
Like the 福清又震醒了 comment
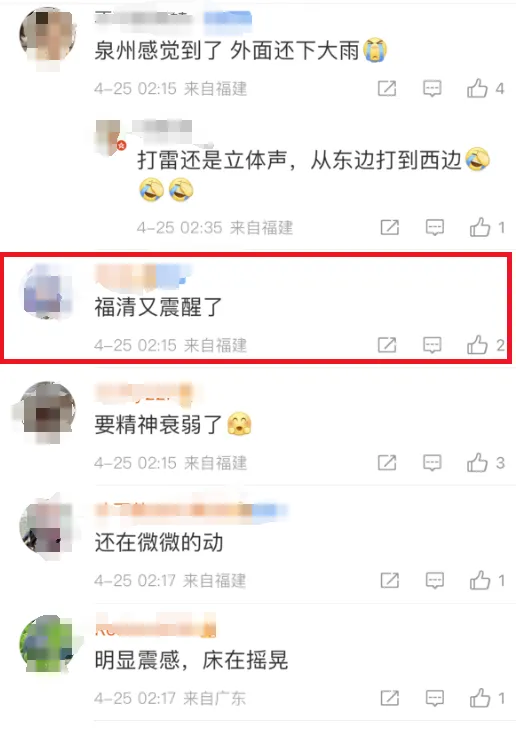(477, 345)
